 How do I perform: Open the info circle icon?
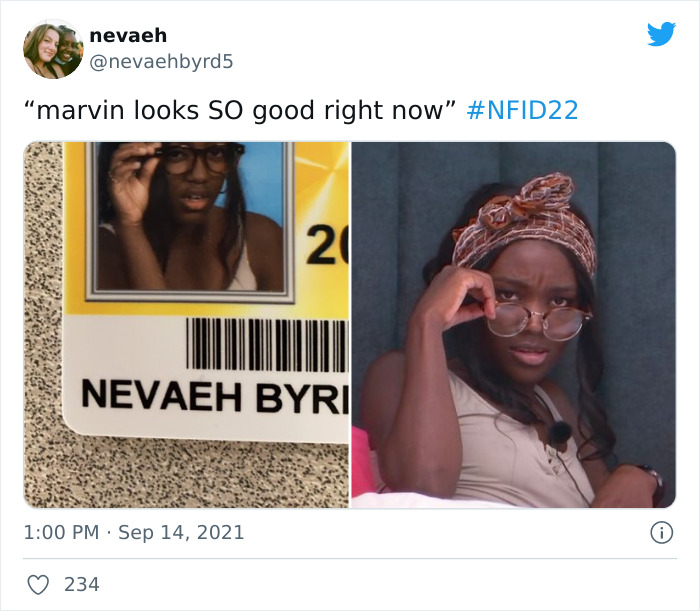pyautogui.click(x=661, y=532)
